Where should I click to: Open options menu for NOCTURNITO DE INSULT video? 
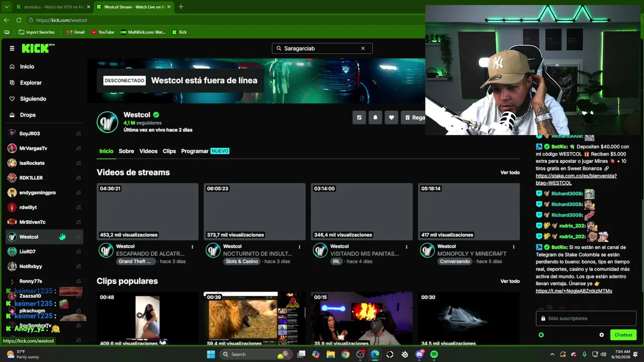[299, 247]
